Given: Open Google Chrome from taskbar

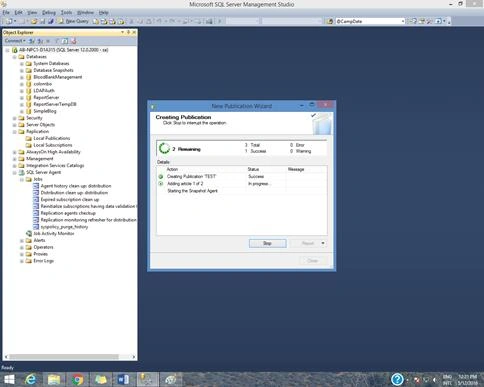Looking at the screenshot, I should click(x=77, y=380).
